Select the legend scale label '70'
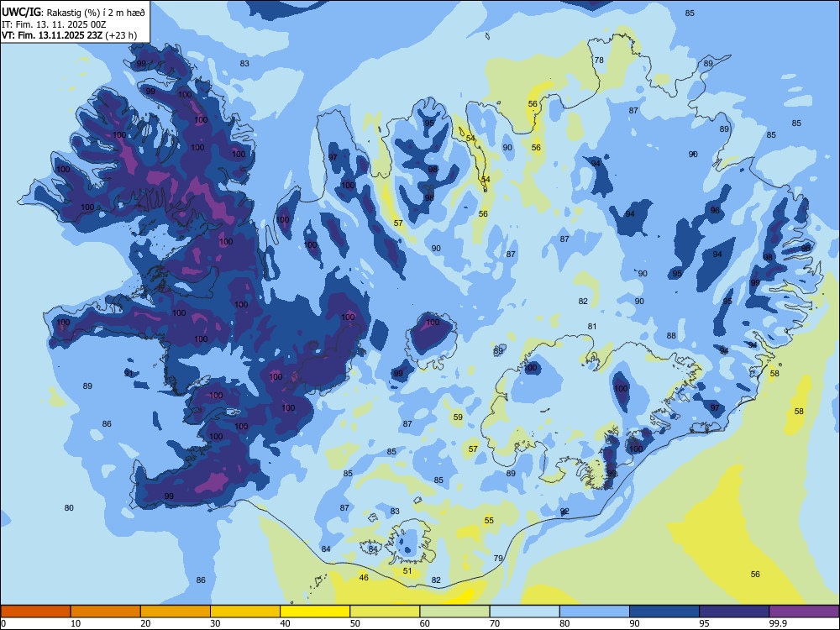Image resolution: width=840 pixels, height=630 pixels. pyautogui.click(x=495, y=623)
